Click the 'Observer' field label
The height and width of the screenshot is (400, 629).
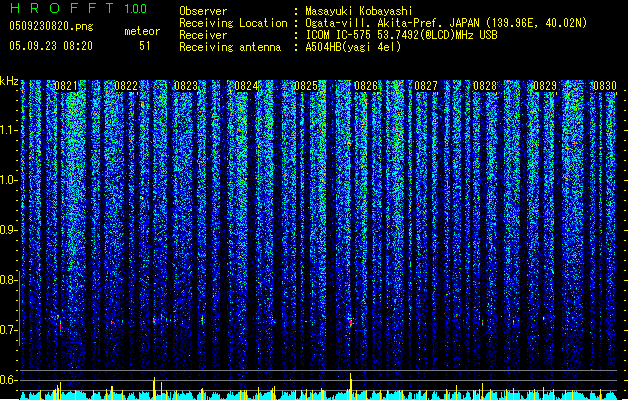[x=203, y=11]
